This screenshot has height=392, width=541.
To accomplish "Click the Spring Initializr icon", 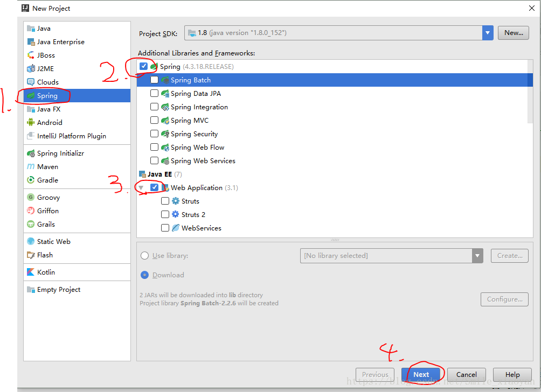I will click(31, 153).
